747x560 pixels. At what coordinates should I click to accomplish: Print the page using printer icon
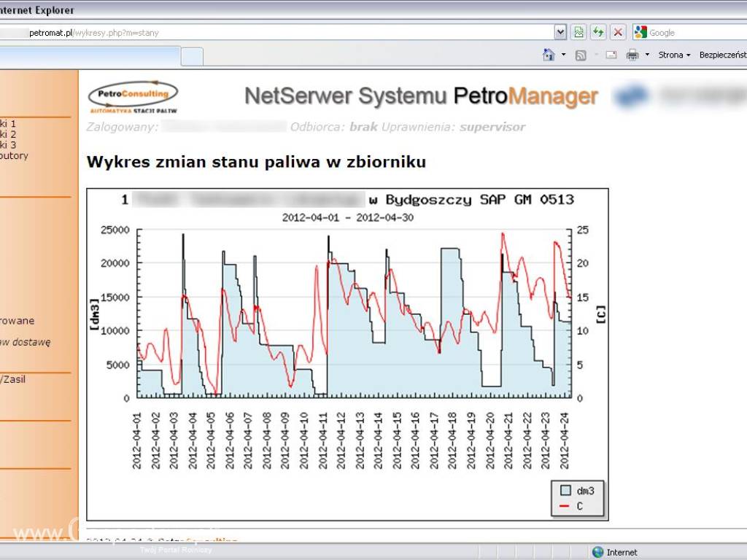tap(632, 55)
